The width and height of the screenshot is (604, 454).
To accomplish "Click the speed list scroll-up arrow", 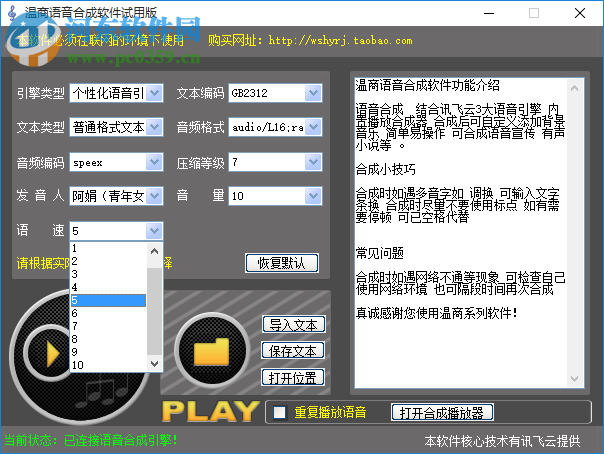I will tap(154, 251).
